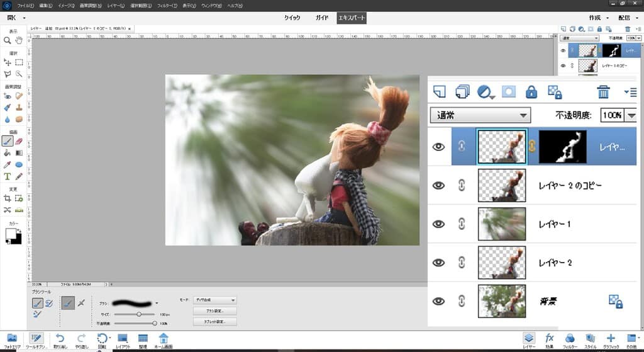
Task: Select the Crop tool
Action: click(8, 198)
